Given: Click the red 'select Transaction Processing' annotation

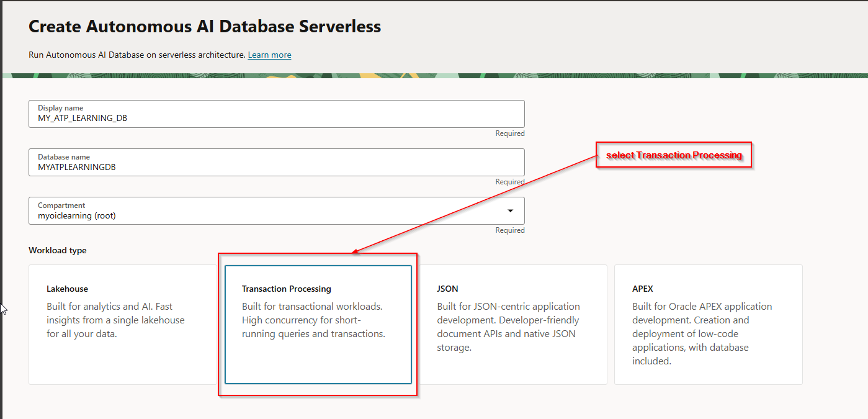Looking at the screenshot, I should (674, 155).
